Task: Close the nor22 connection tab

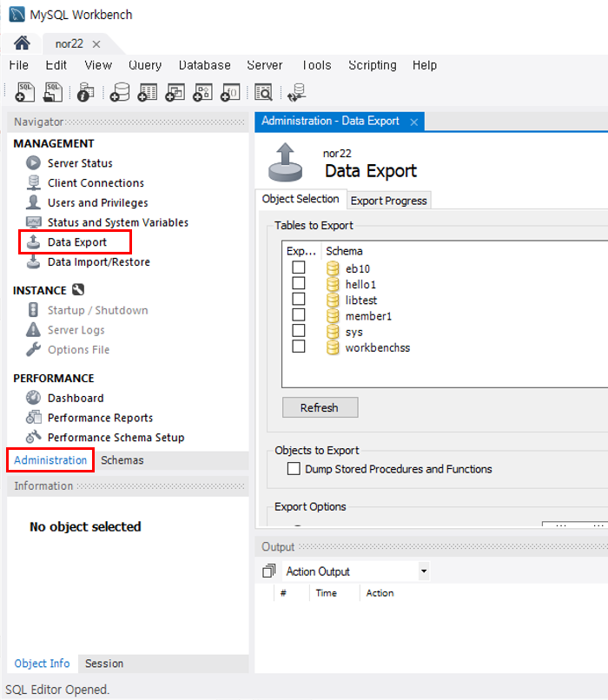Action: tap(96, 44)
